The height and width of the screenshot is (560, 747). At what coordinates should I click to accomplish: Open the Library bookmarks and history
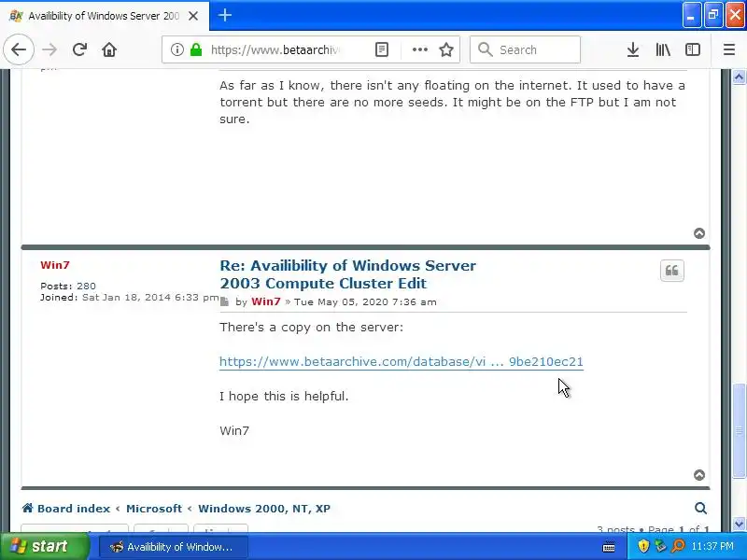click(663, 49)
